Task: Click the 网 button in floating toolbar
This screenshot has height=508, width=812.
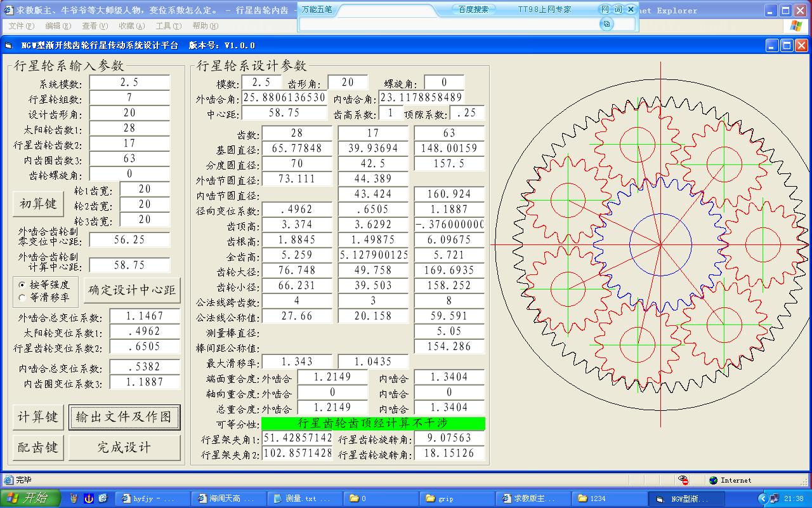Action: [x=605, y=10]
